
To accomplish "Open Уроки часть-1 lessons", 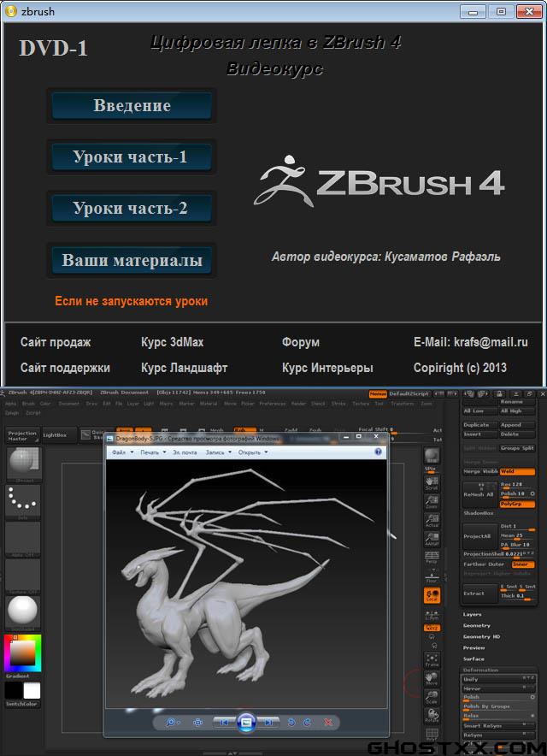I will coord(132,157).
